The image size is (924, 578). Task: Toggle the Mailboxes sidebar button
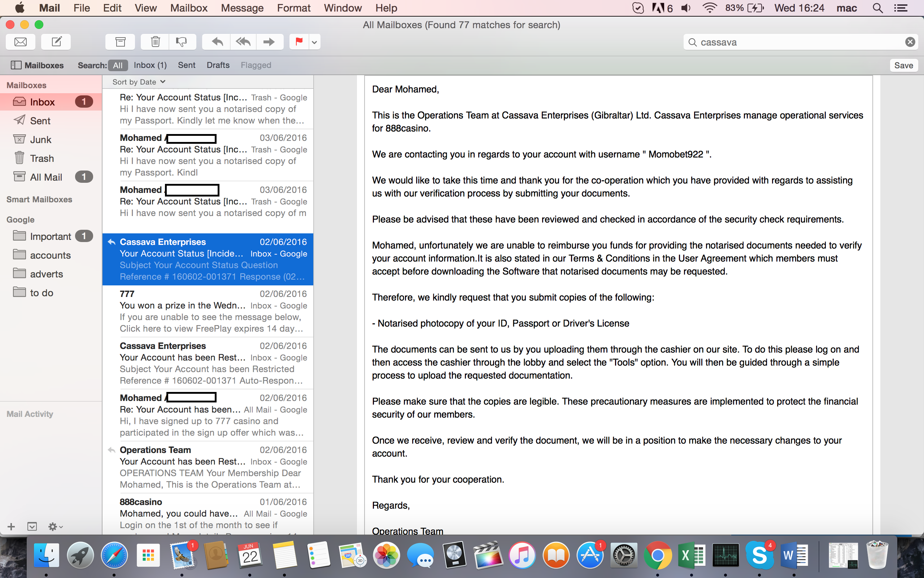pyautogui.click(x=37, y=65)
